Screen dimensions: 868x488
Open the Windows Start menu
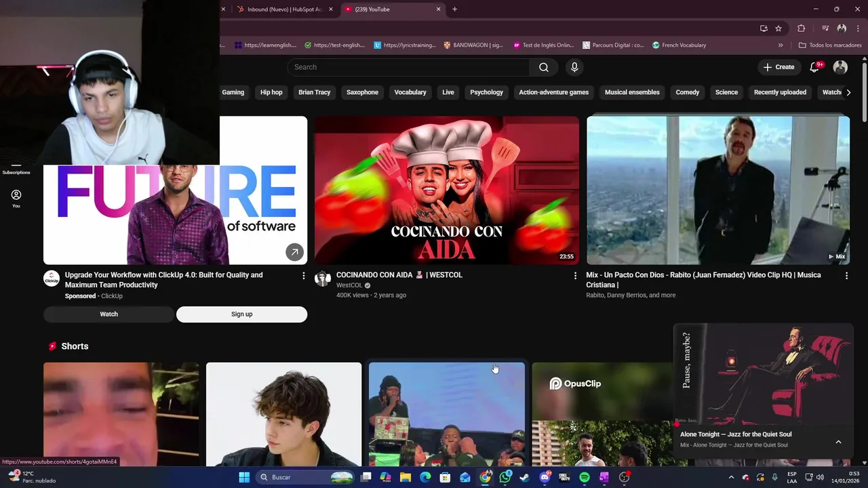point(244,477)
